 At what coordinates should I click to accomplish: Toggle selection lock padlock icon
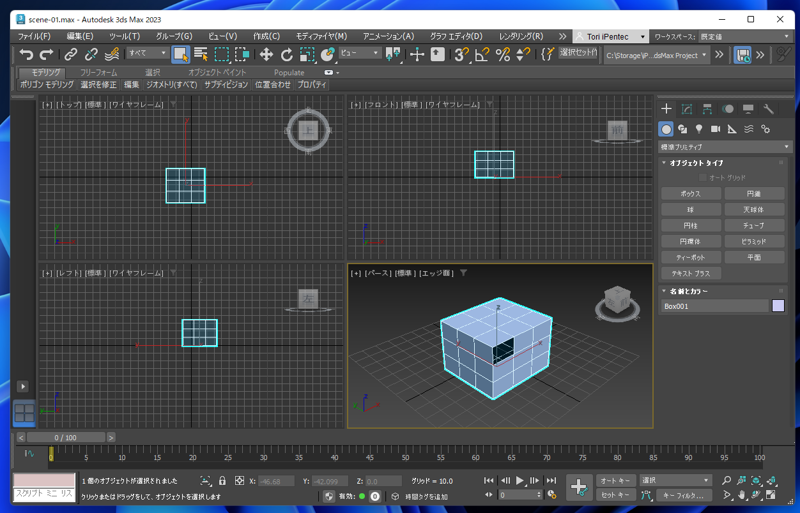click(x=222, y=481)
